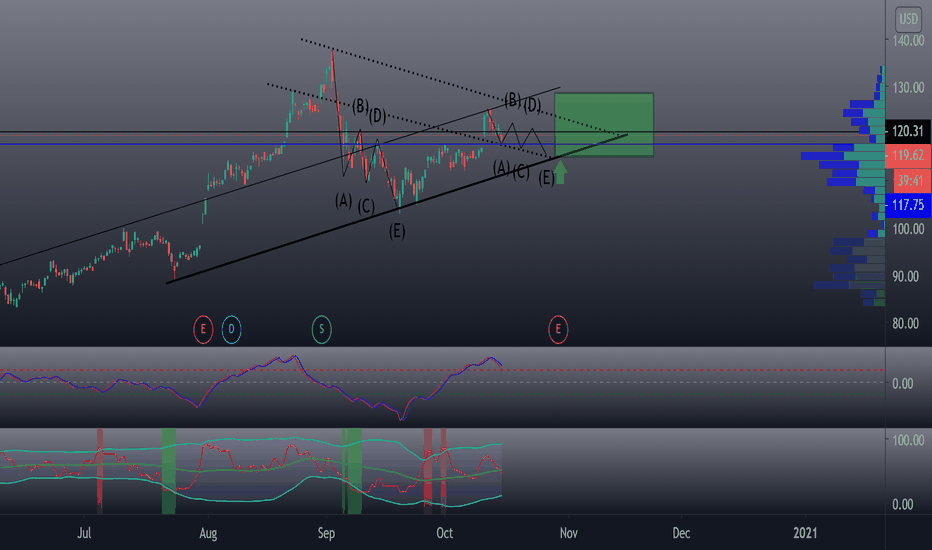Click the 80.00 price axis label
Viewport: 932px width, 550px height.
905,323
